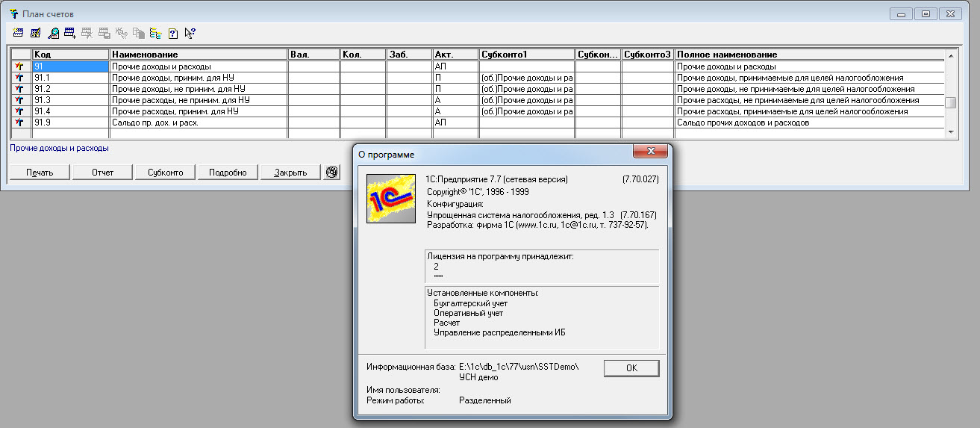Click the 1C logo in About dialog
The width and height of the screenshot is (980, 428).
coord(390,198)
